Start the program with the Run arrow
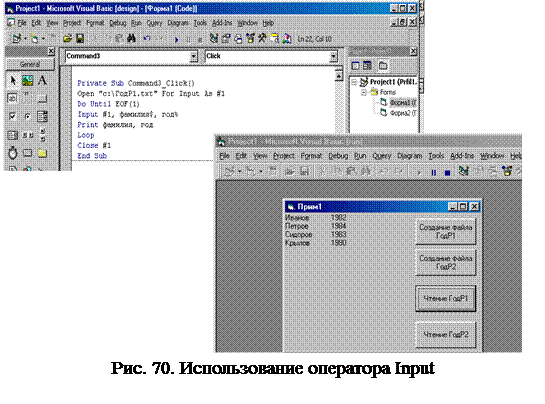This screenshot has height=404, width=545. pos(177,39)
